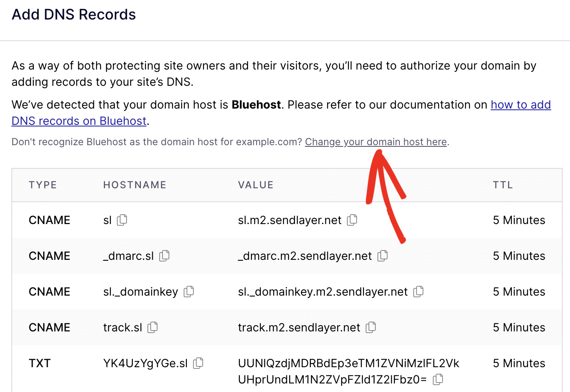570x392 pixels.
Task: Copy the long TXT record value
Action: [438, 379]
